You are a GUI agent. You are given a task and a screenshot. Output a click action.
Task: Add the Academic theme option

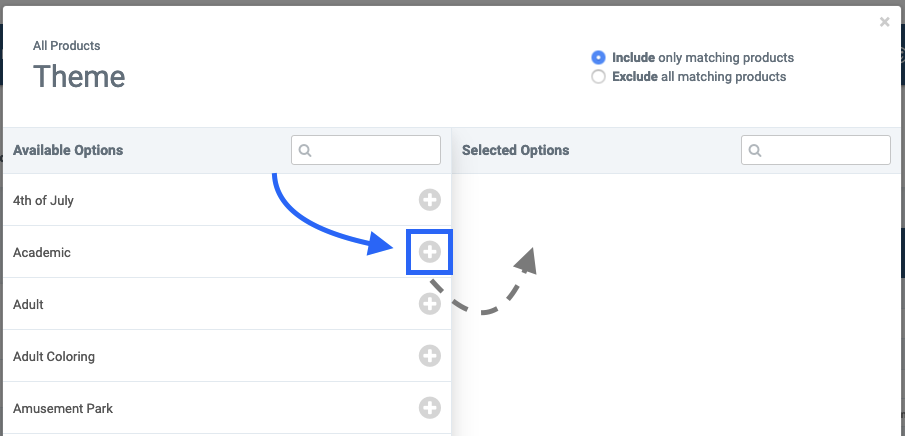pos(429,252)
